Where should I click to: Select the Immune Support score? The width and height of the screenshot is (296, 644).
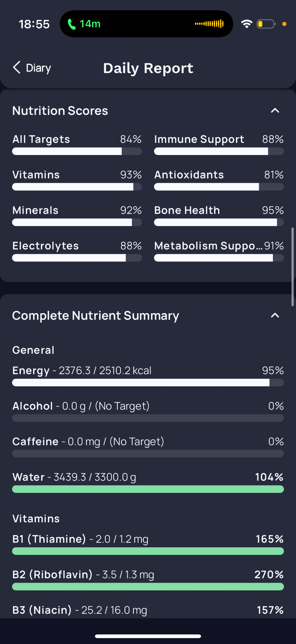(219, 144)
